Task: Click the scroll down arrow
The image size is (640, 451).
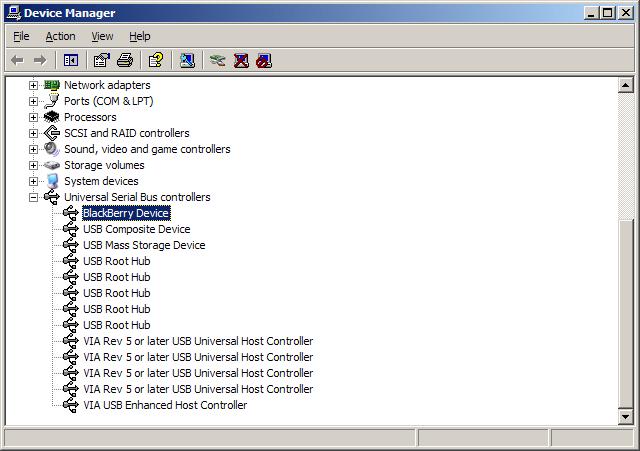Action: tap(625, 417)
